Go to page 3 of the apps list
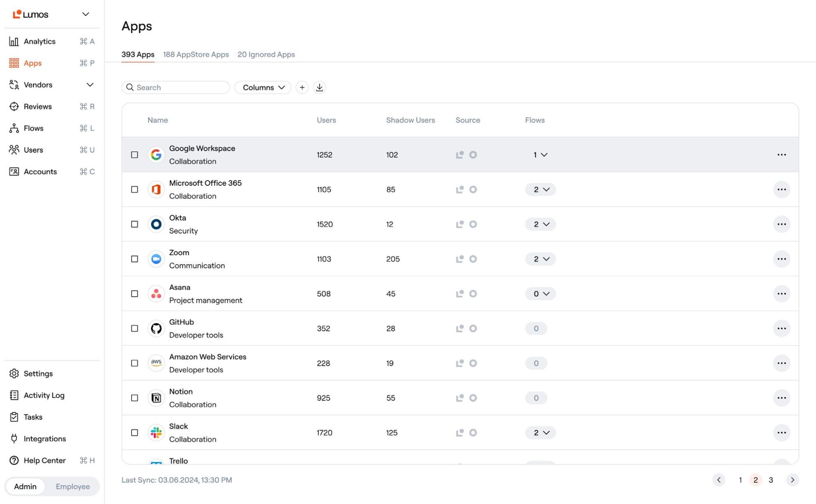 pyautogui.click(x=770, y=480)
